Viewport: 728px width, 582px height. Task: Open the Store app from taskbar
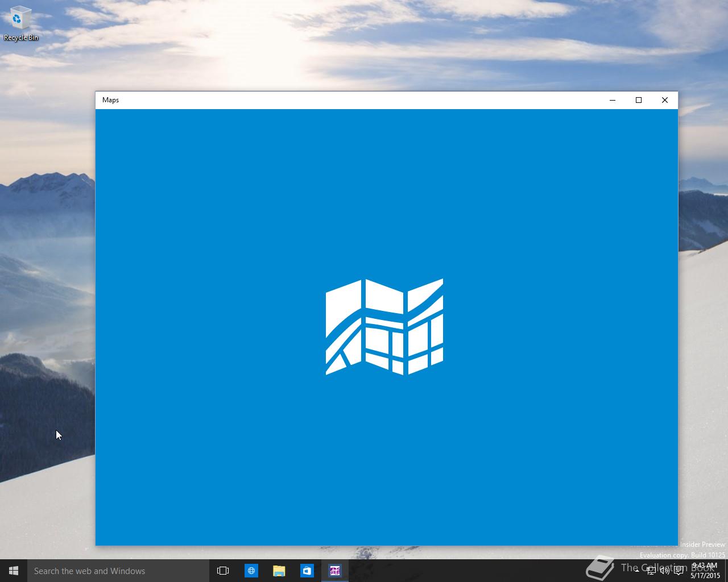click(307, 571)
